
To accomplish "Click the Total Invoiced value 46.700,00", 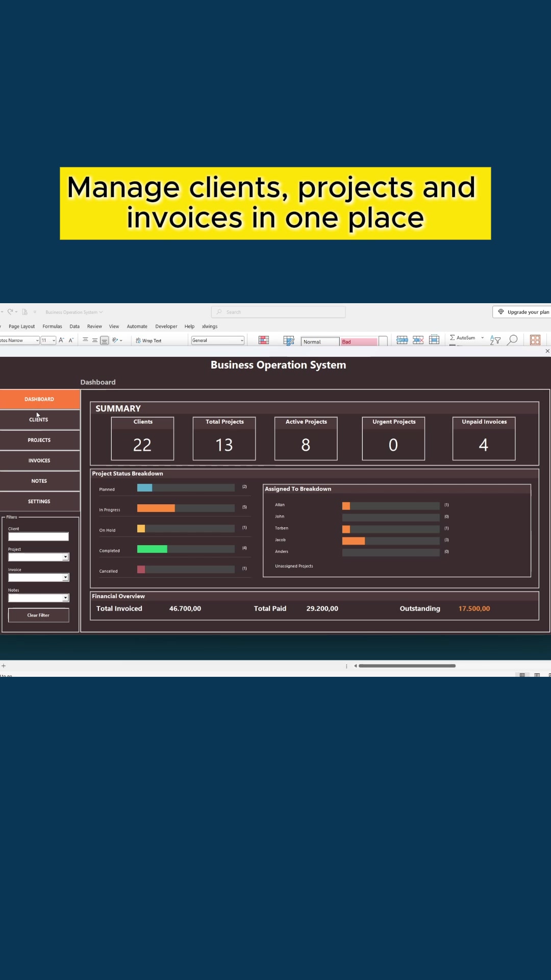I will click(x=185, y=608).
